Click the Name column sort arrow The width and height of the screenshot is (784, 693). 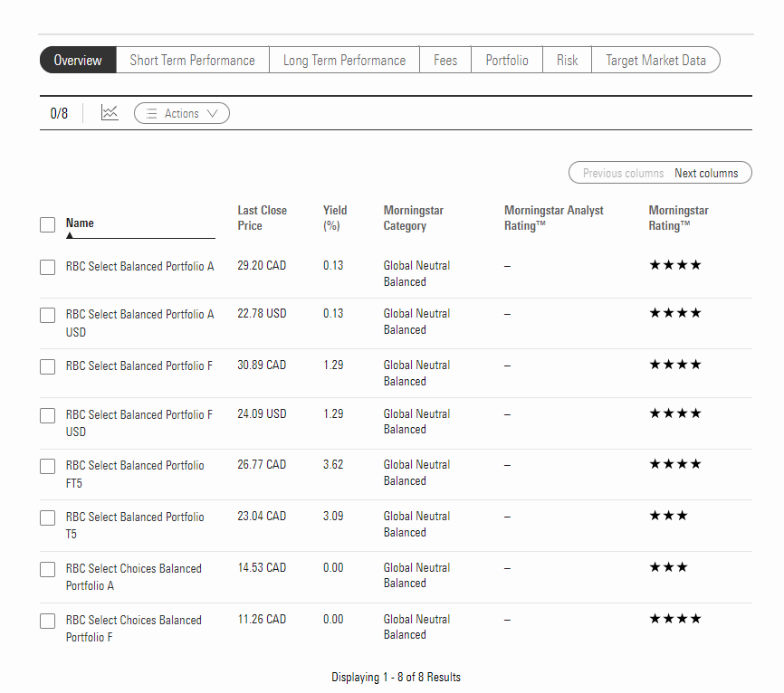[x=70, y=235]
